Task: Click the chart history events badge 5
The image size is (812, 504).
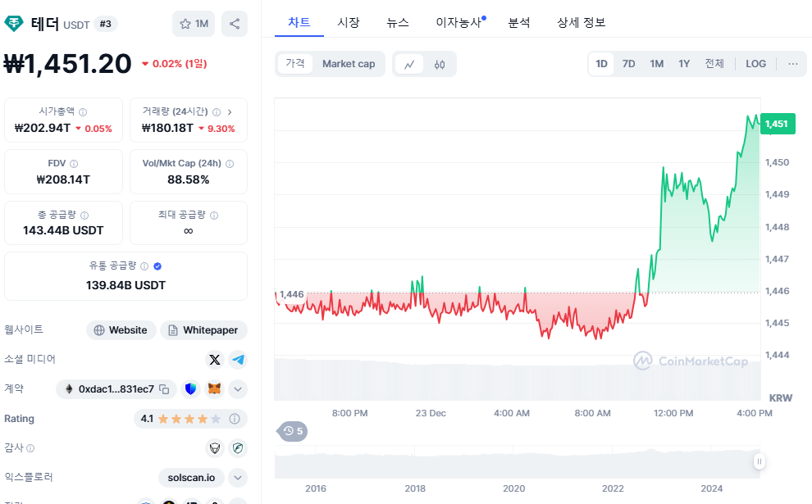Action: coord(293,431)
